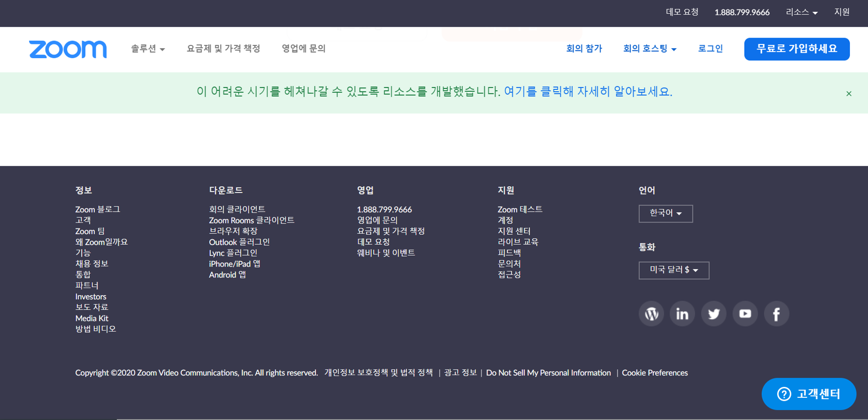Image resolution: width=868 pixels, height=420 pixels.
Task: Open the Media Kit footer link
Action: click(92, 318)
